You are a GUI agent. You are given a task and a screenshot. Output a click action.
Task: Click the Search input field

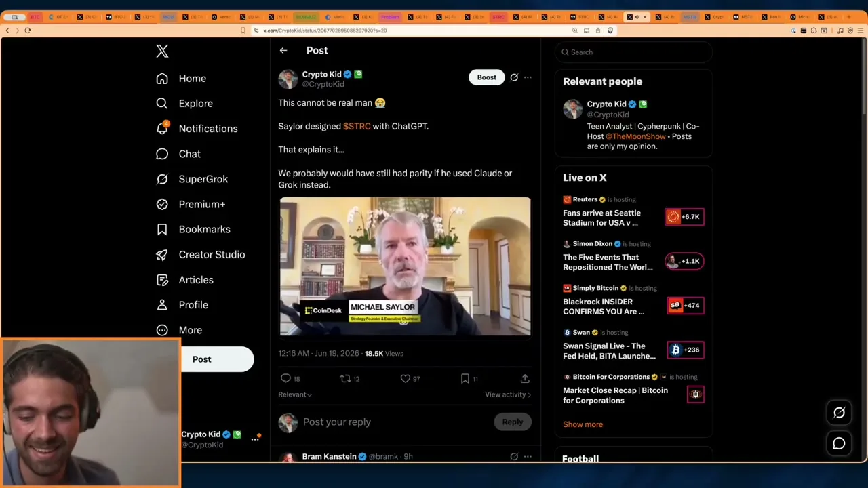[633, 52]
